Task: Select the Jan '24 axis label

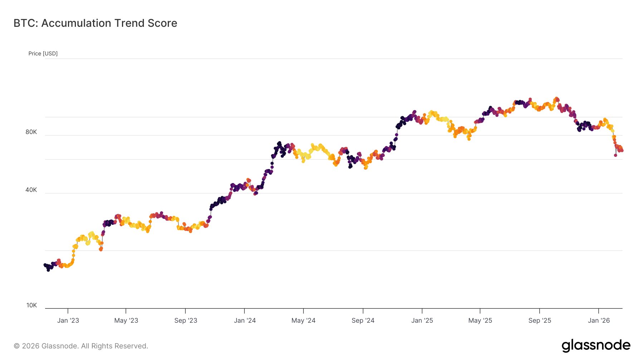Action: (x=245, y=321)
